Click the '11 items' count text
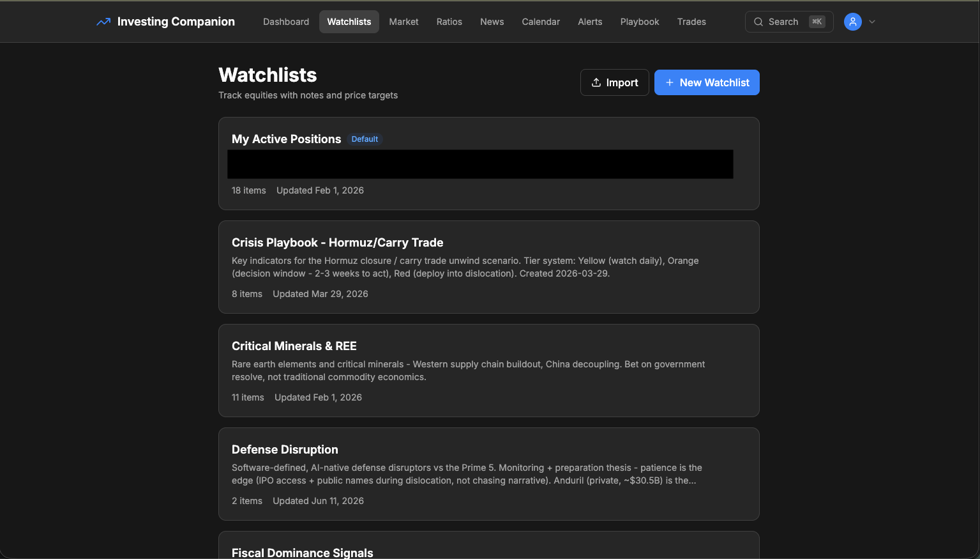 pyautogui.click(x=248, y=397)
